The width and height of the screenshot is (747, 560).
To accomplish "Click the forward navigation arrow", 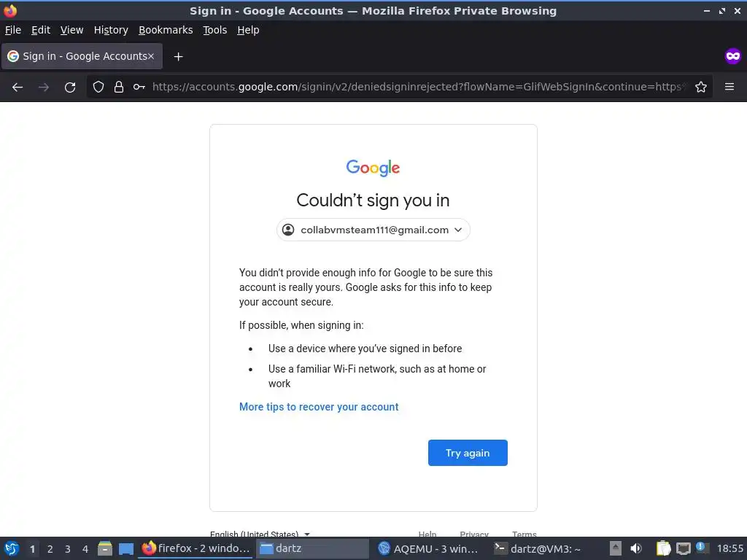I will click(43, 87).
